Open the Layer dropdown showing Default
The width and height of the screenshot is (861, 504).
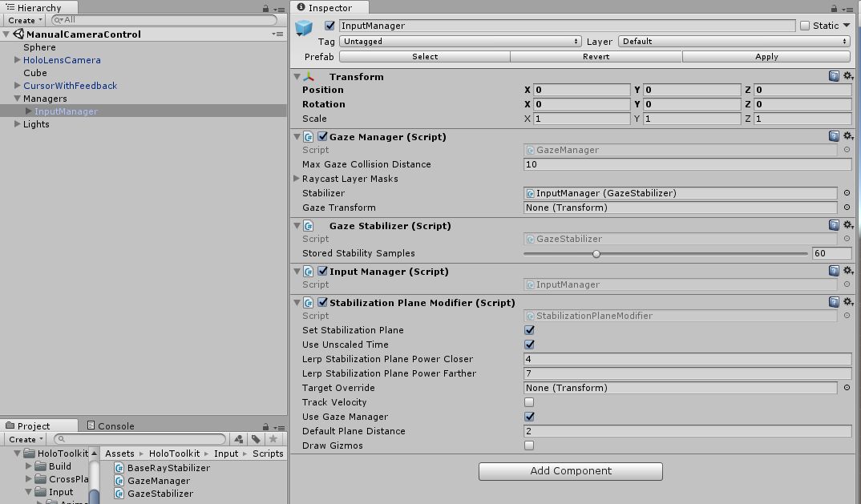pyautogui.click(x=733, y=41)
